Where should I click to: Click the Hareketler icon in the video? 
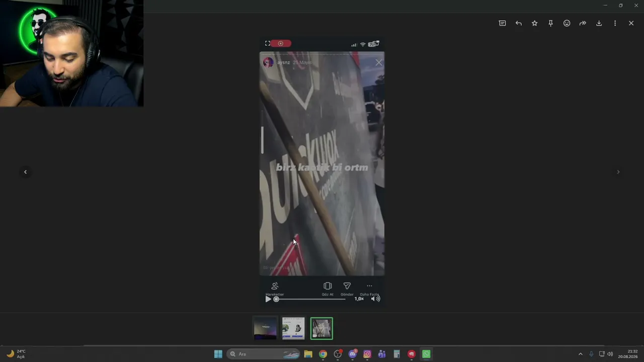[275, 286]
